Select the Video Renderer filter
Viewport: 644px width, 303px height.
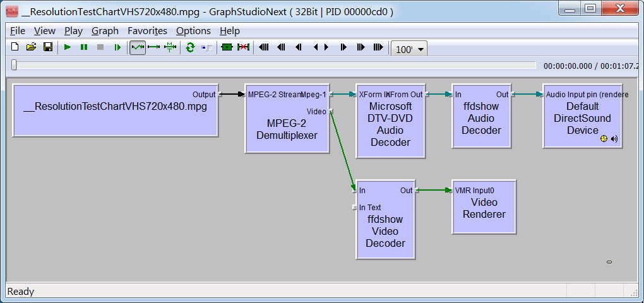click(x=484, y=207)
